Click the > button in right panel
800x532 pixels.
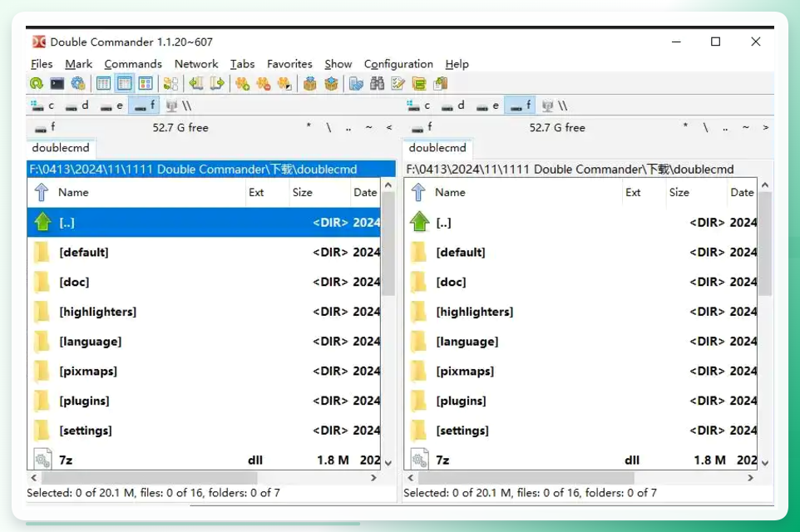point(765,127)
